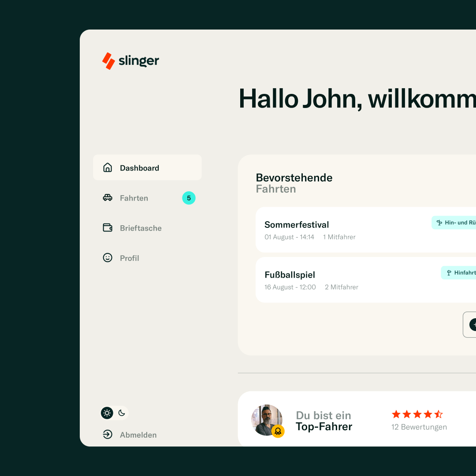Image resolution: width=476 pixels, height=476 pixels.
Task: Click the Fahrten badge showing 5
Action: 189,198
